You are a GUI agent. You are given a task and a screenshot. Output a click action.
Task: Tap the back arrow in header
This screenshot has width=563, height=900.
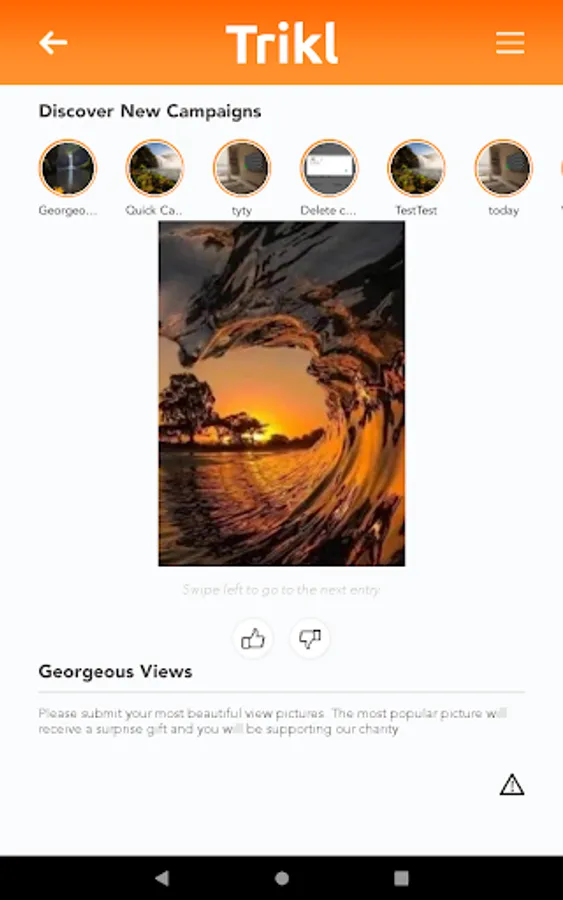click(x=53, y=43)
